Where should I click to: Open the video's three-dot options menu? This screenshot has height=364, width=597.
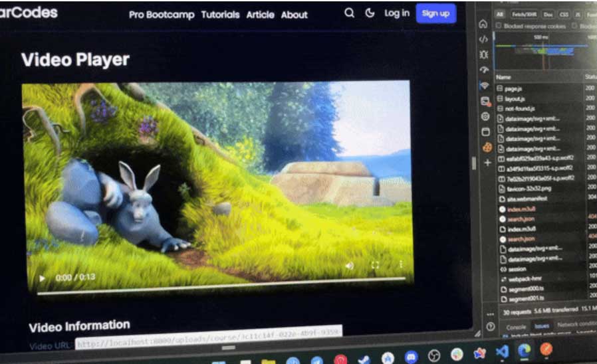click(401, 264)
